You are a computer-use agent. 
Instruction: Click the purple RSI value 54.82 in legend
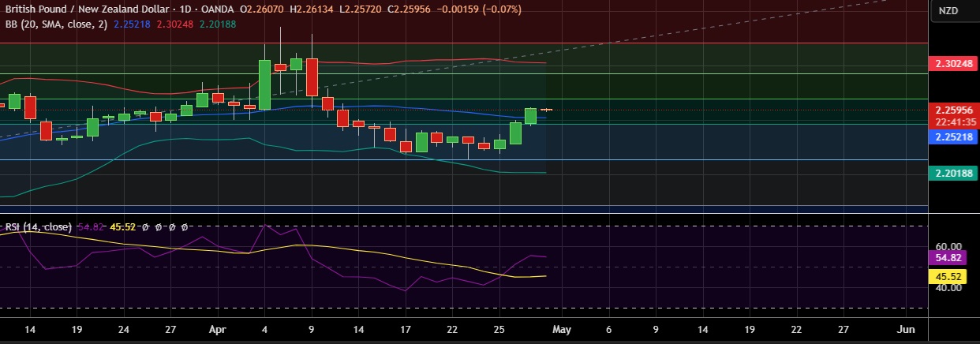(91, 227)
